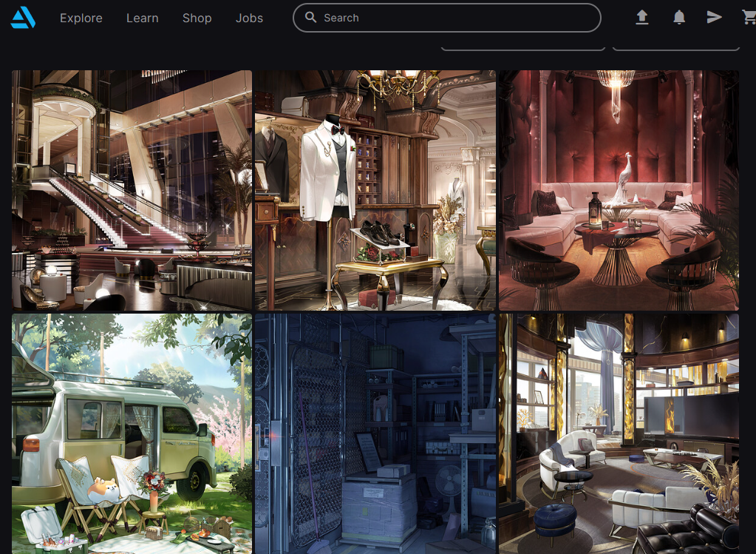The height and width of the screenshot is (554, 756).
Task: Open the dark storage room artwork
Action: 375,434
